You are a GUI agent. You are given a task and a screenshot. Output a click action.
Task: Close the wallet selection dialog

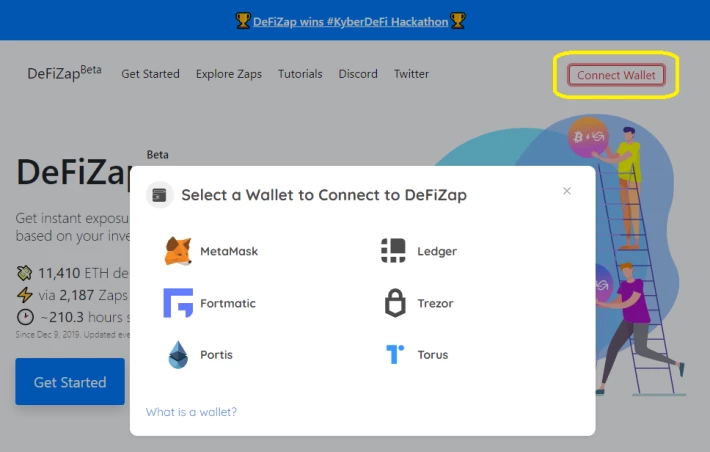(x=566, y=191)
